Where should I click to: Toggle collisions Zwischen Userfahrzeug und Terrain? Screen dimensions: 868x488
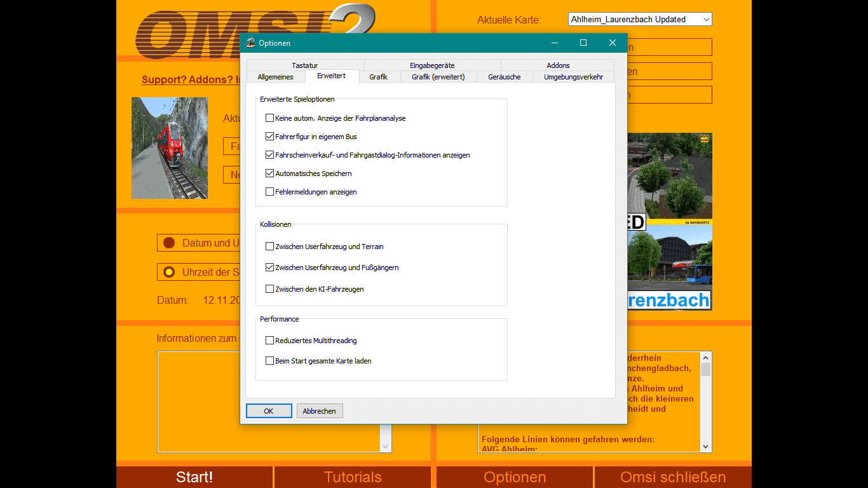coord(270,247)
